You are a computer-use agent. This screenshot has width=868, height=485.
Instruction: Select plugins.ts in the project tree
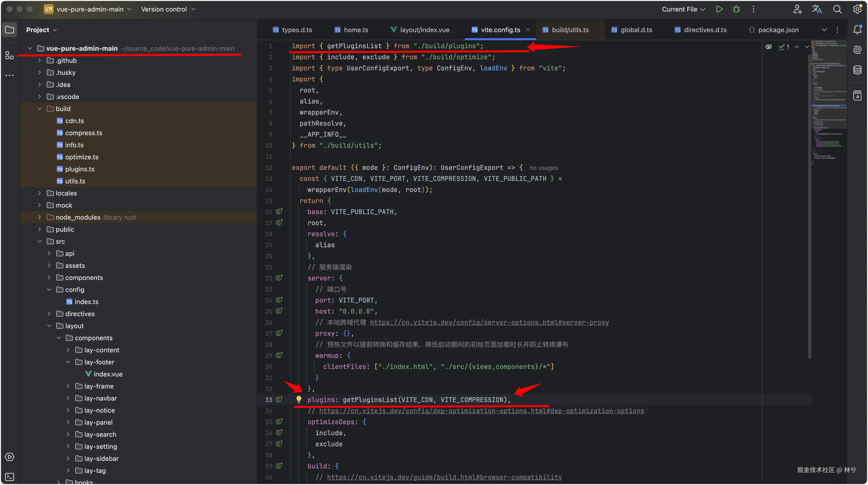pos(80,169)
